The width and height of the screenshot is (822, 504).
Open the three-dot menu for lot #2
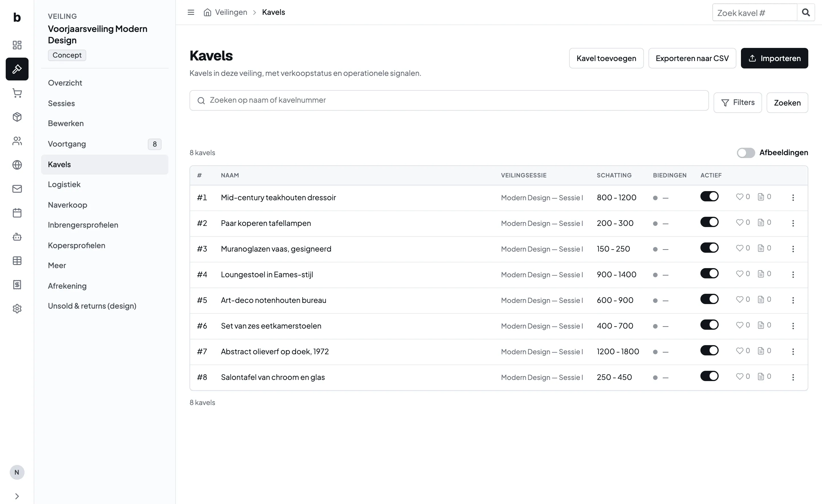point(793,223)
